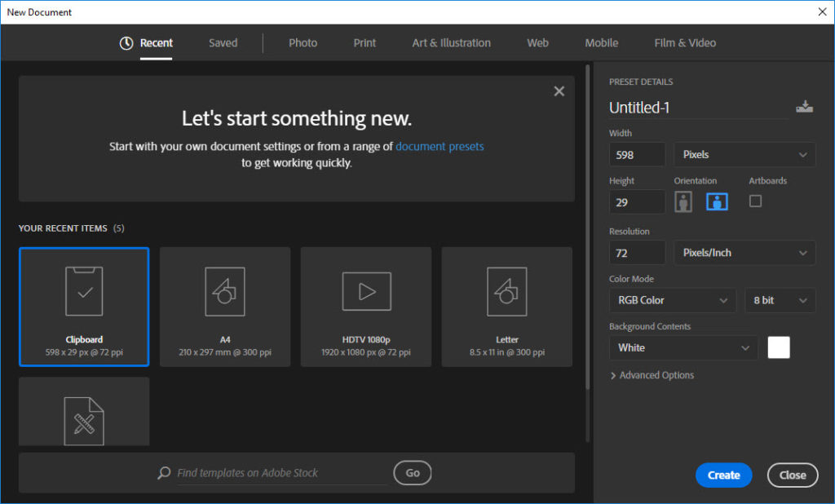Image resolution: width=835 pixels, height=504 pixels.
Task: Enable the Artboards checkbox
Action: tap(755, 201)
